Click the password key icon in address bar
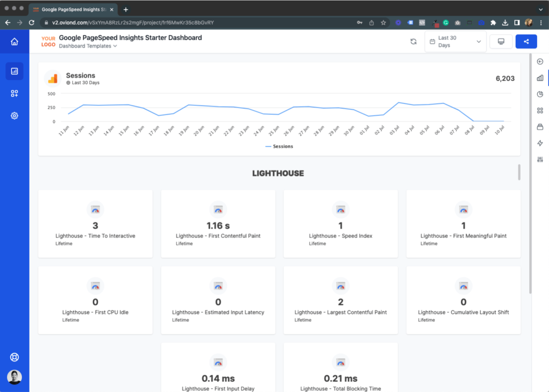549x392 pixels. point(360,22)
